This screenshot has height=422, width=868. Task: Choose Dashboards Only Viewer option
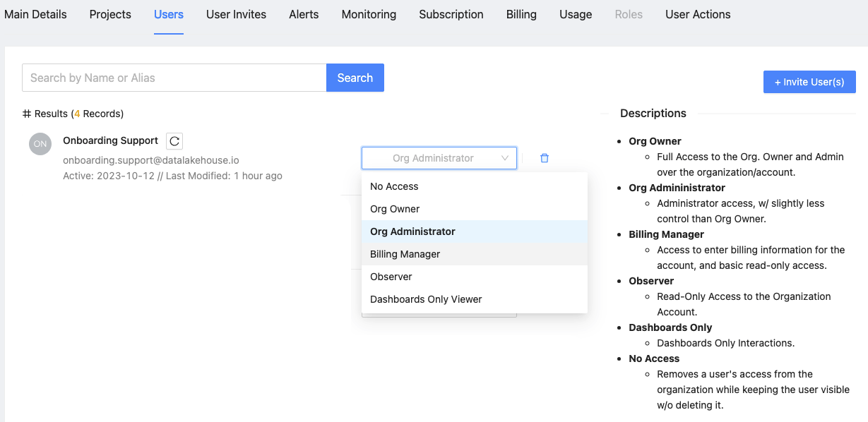coord(426,299)
